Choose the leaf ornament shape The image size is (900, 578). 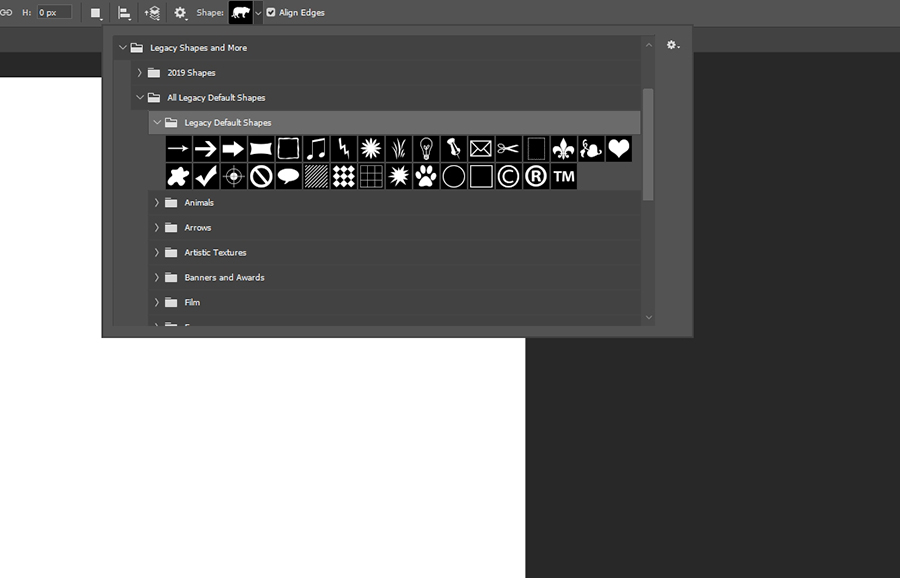[x=591, y=149]
